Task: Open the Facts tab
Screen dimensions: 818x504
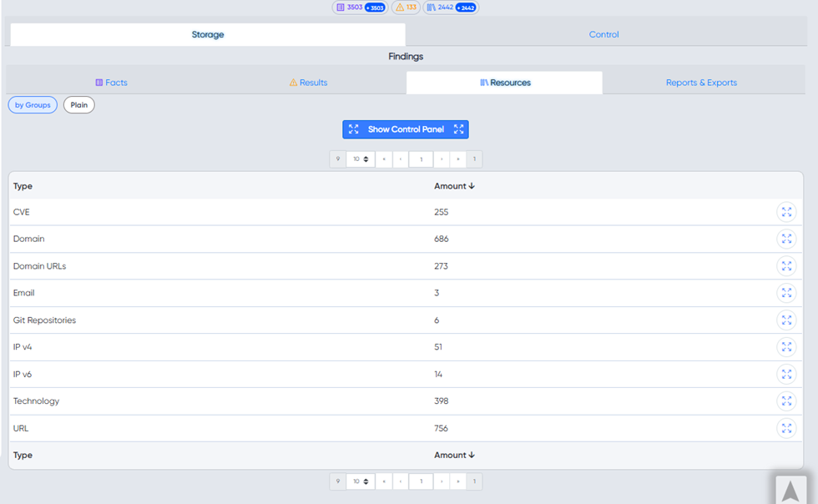Action: [x=111, y=83]
